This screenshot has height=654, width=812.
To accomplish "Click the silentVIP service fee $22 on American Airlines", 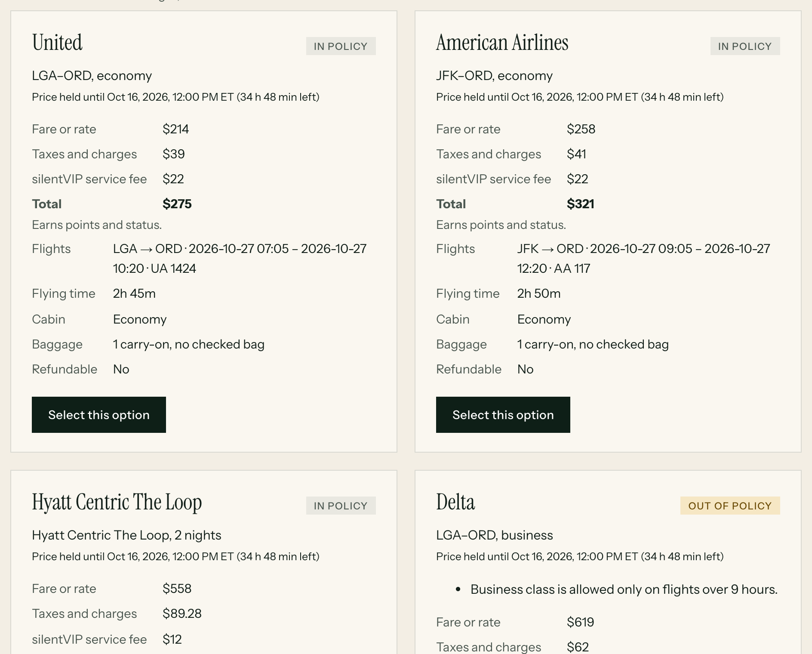I will point(578,179).
